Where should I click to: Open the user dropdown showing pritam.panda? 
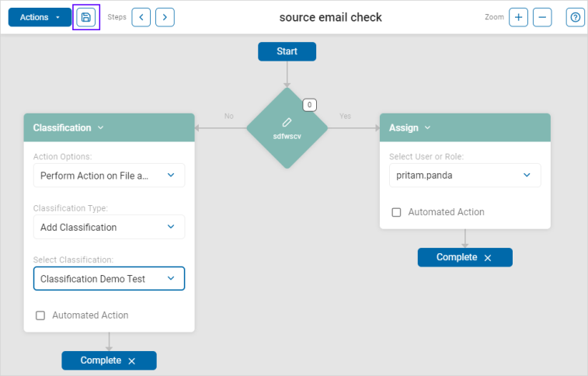(464, 176)
